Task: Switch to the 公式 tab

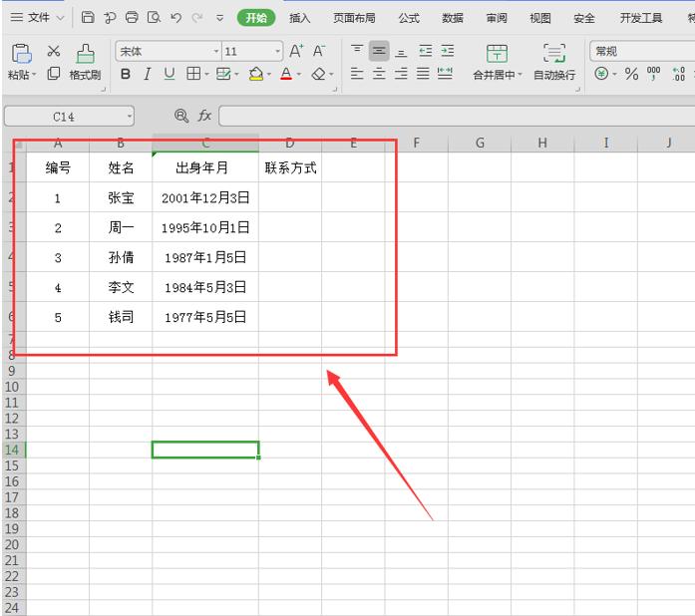Action: point(409,18)
